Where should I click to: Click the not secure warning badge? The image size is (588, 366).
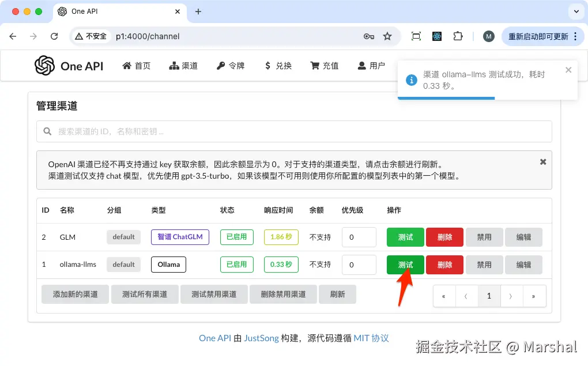point(91,36)
